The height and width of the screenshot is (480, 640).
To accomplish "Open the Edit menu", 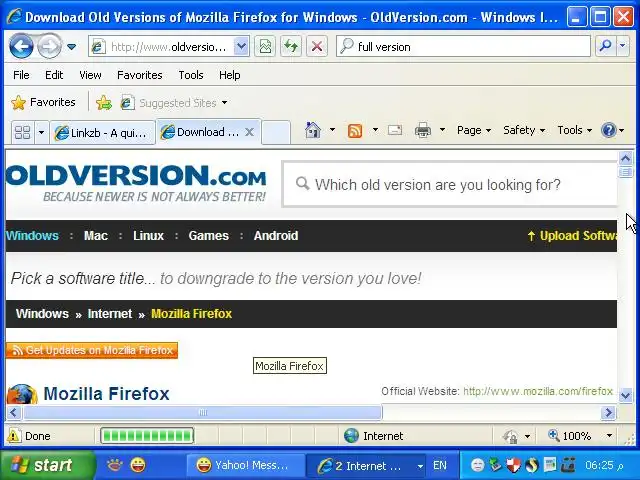I will point(54,75).
